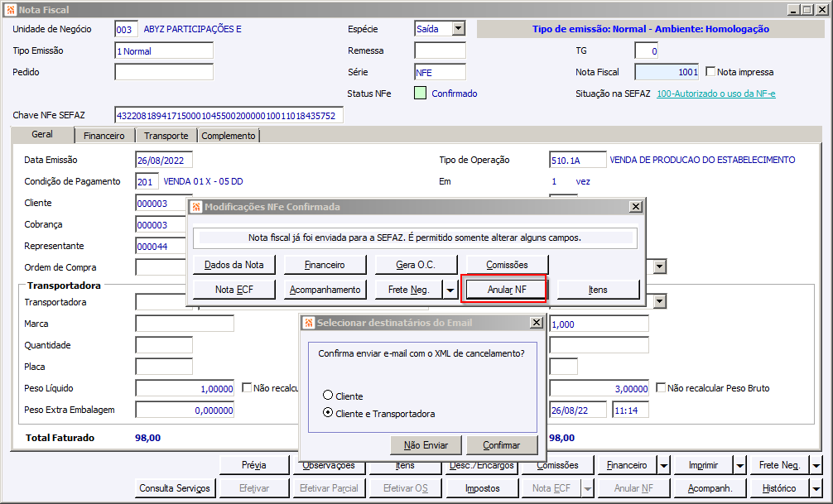Click the Prévia button
Viewport: 833px width, 504px height.
pos(254,465)
